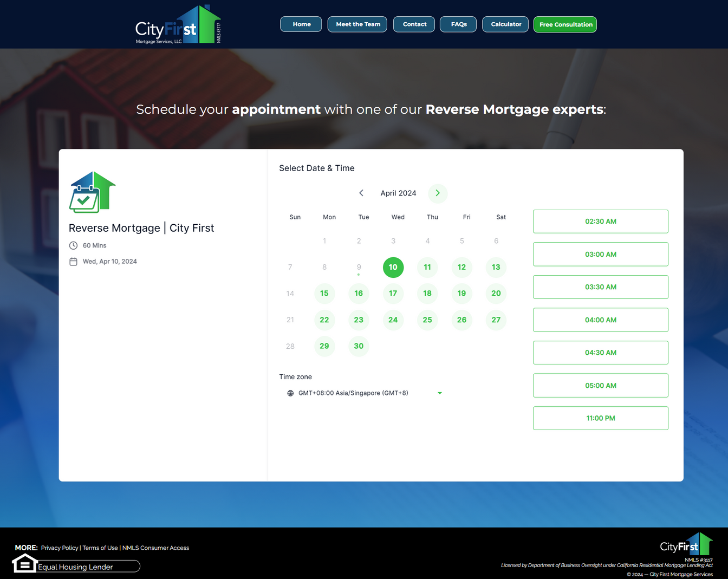728x579 pixels.
Task: Pick April 11 on the calendar
Action: tap(427, 267)
